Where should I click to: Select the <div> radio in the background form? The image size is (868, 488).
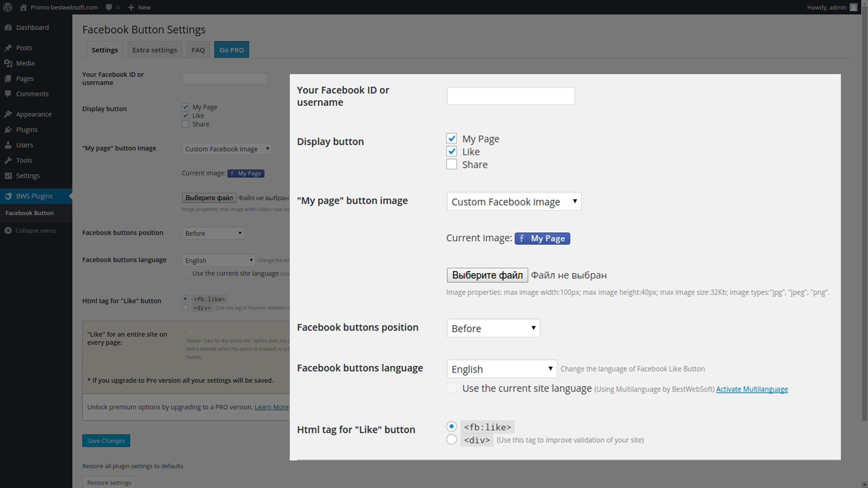185,307
